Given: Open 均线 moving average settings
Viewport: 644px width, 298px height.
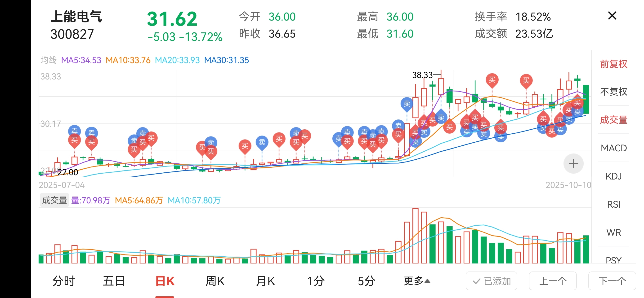Looking at the screenshot, I should (49, 60).
